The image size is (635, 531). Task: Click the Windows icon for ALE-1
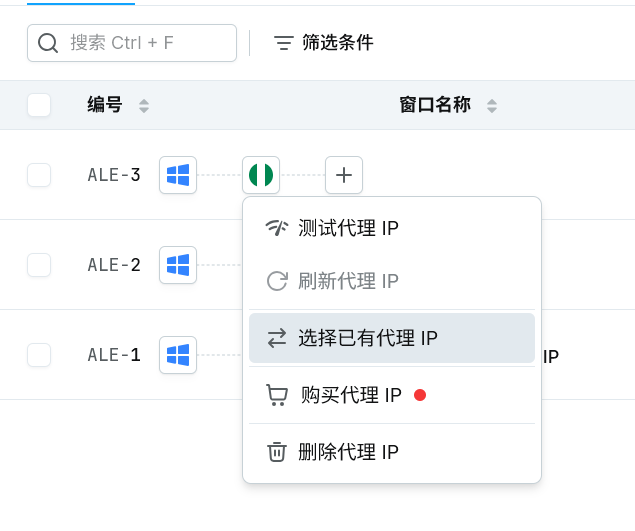click(178, 355)
